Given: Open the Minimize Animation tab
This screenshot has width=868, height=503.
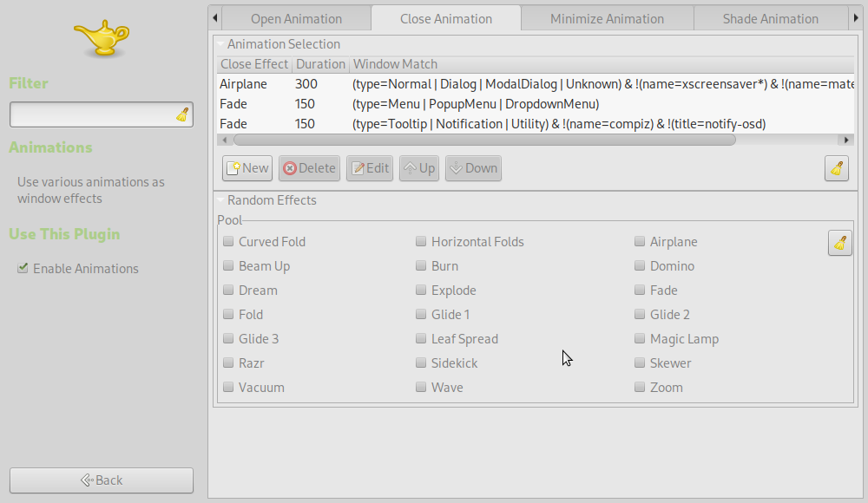Looking at the screenshot, I should (607, 18).
